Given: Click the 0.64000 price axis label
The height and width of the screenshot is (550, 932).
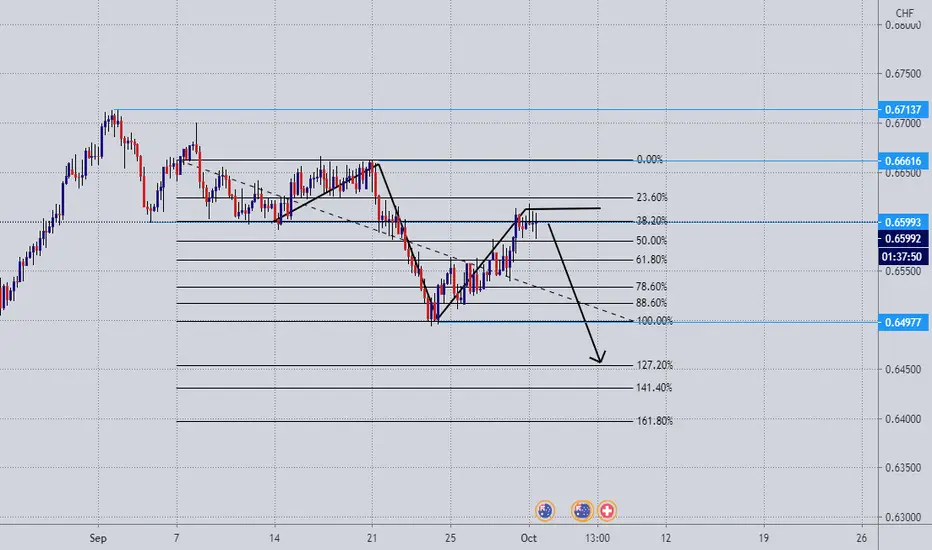Looking at the screenshot, I should tap(903, 419).
